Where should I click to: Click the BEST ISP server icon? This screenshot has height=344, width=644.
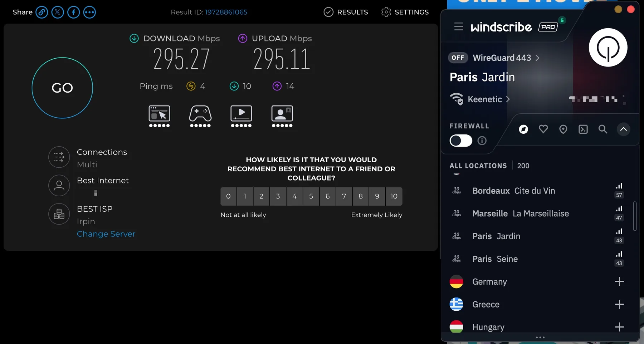[59, 214]
